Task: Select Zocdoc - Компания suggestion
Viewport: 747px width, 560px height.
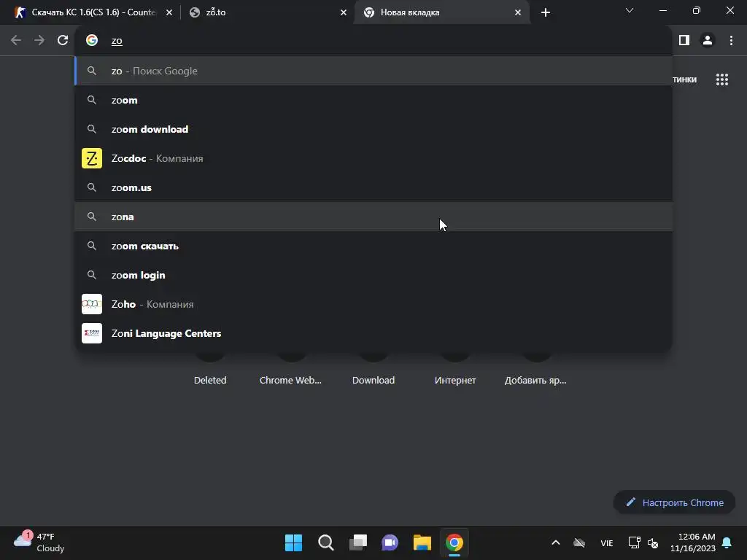Action: [373, 158]
